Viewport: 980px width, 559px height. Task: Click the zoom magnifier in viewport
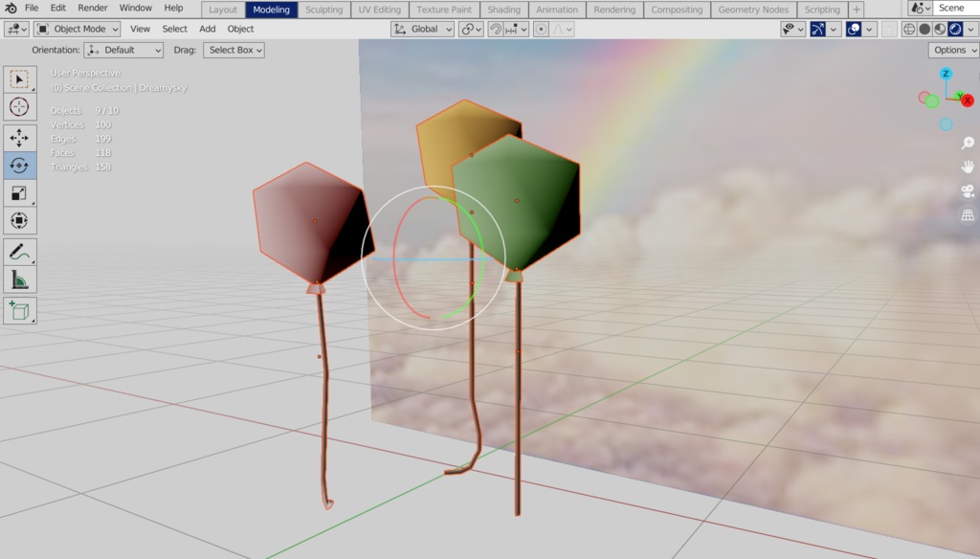point(968,144)
